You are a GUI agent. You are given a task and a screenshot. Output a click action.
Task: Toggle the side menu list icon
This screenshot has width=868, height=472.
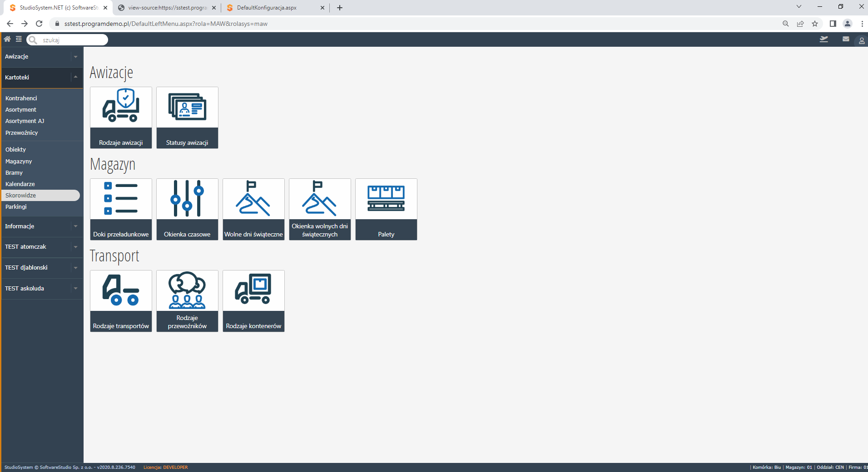tap(19, 39)
